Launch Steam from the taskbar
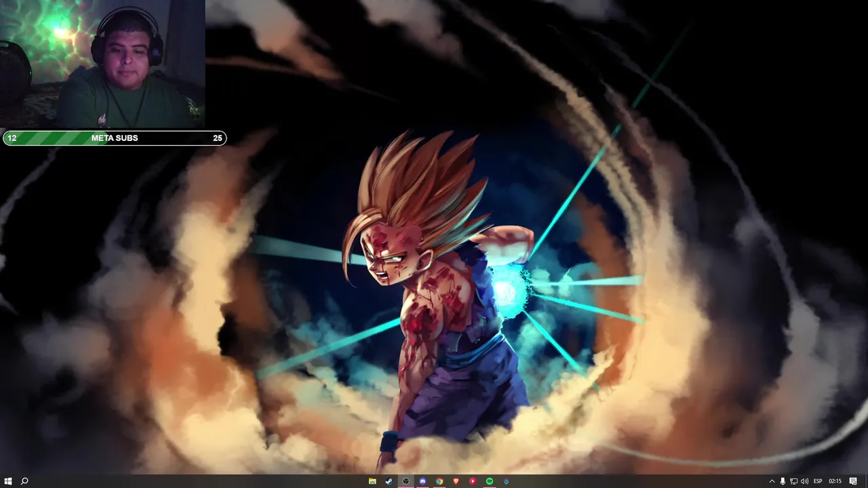This screenshot has height=488, width=868. pyautogui.click(x=389, y=481)
